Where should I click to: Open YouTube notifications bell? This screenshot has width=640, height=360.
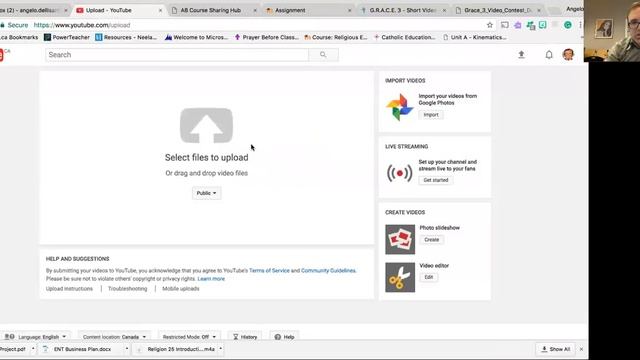pyautogui.click(x=549, y=55)
